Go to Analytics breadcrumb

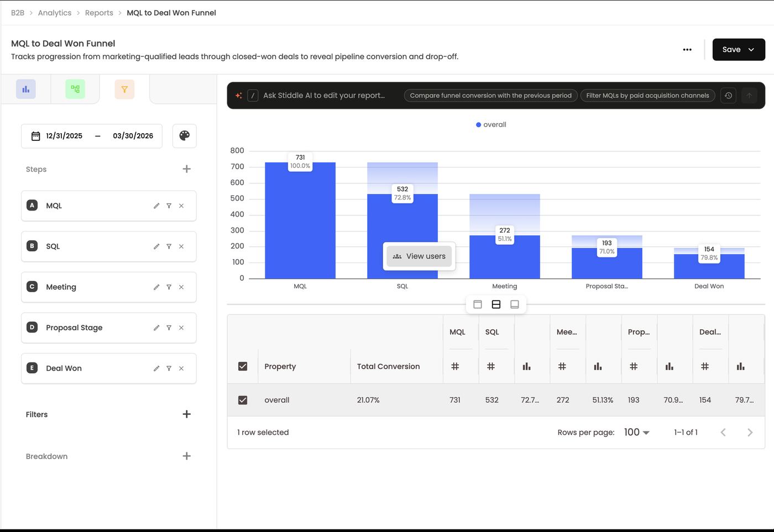55,13
